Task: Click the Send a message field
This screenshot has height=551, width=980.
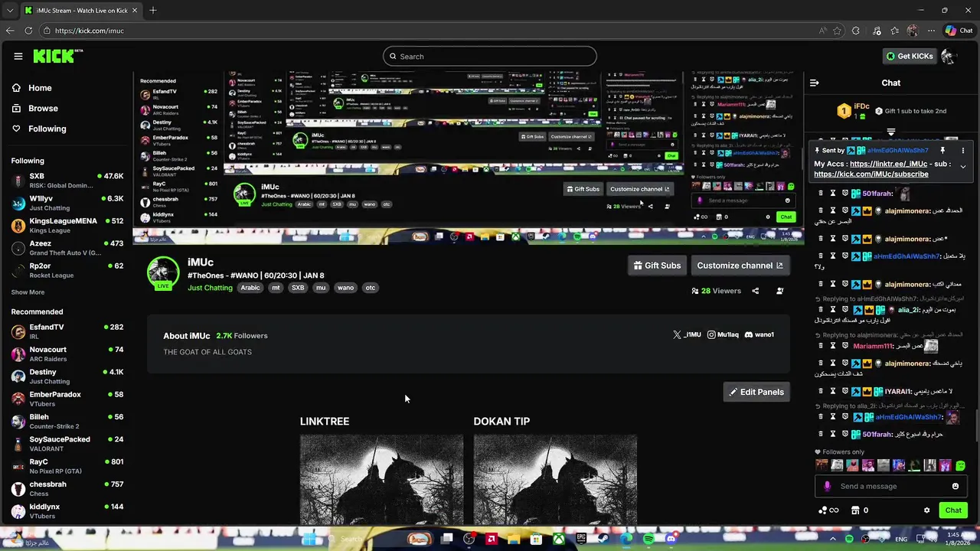Action: tap(890, 486)
